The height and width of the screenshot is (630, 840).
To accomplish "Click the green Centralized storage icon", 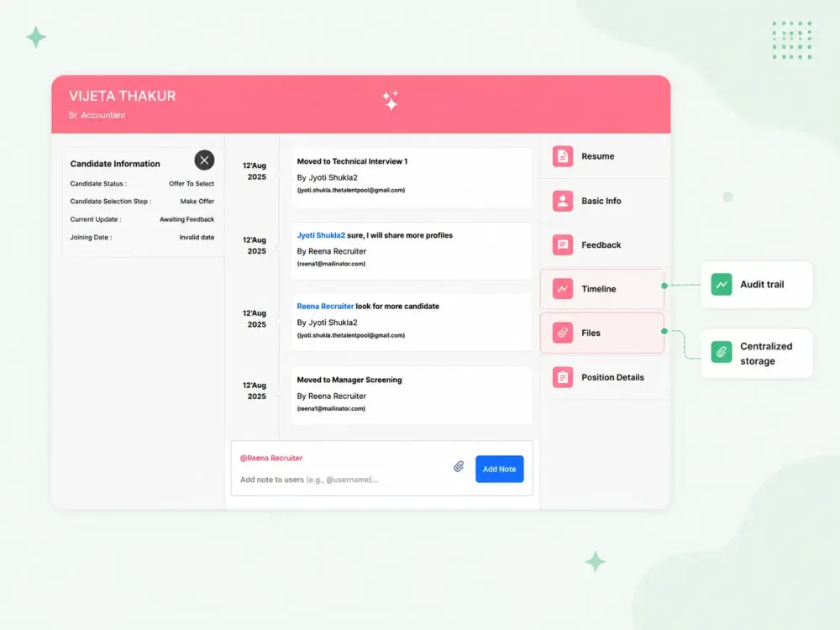I will [x=721, y=352].
